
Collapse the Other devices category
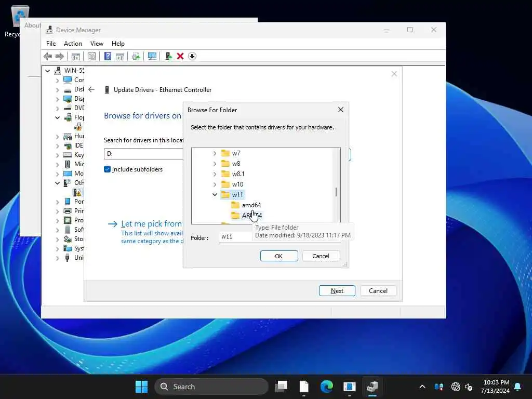click(57, 183)
